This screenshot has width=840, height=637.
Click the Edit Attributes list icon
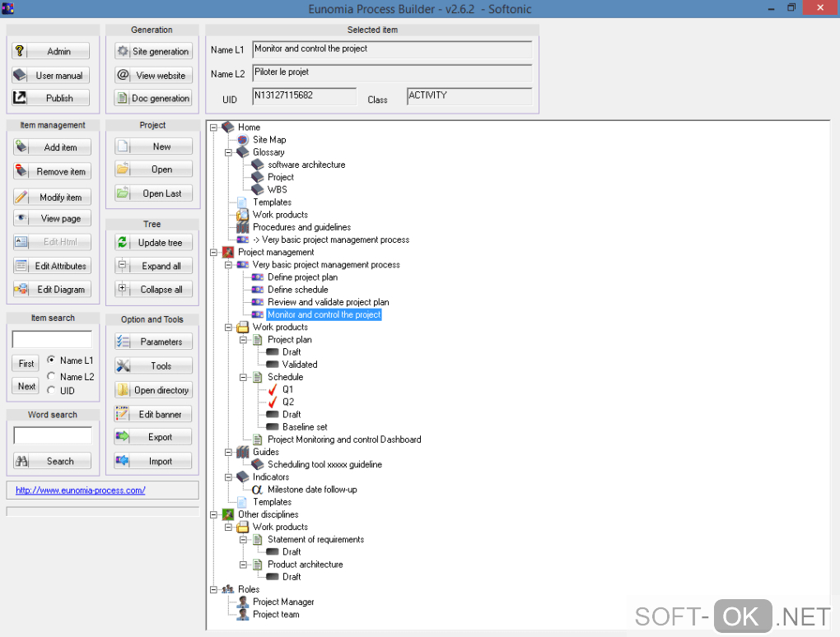[21, 266]
